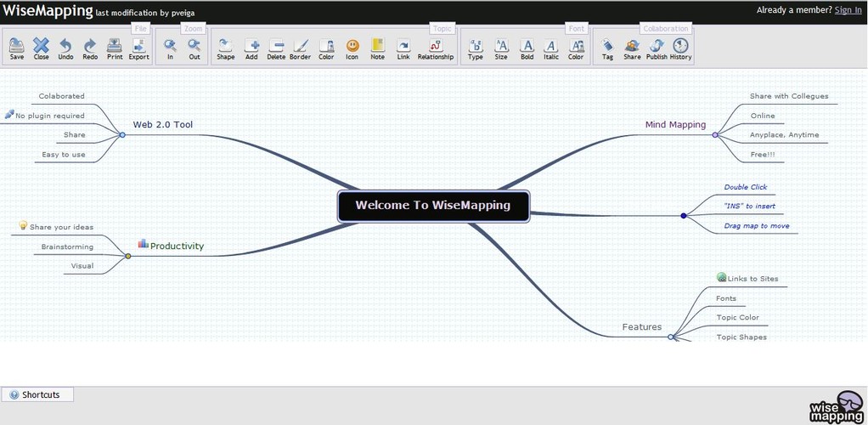Select the Brainstorming subtopic
Screen dimensions: 868x425
(x=68, y=246)
